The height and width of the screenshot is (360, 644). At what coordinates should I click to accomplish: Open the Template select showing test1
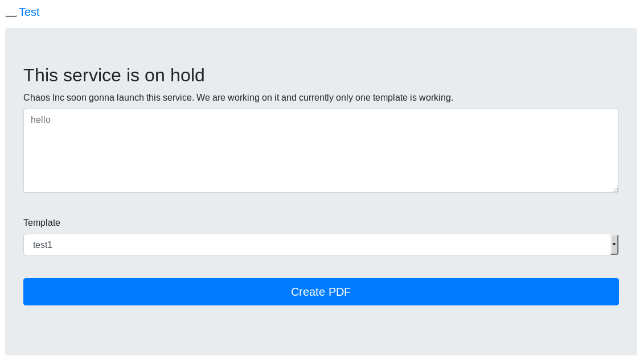(x=321, y=245)
